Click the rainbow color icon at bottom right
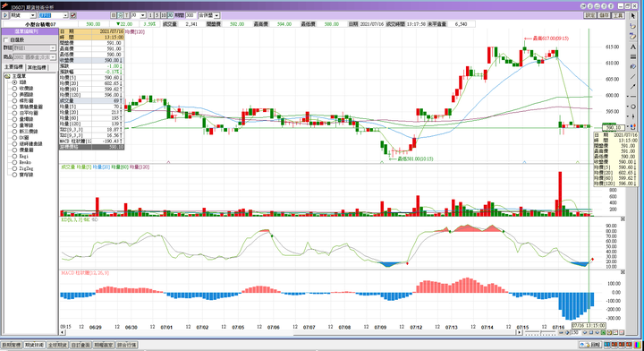This screenshot has height=351, width=644. click(638, 345)
